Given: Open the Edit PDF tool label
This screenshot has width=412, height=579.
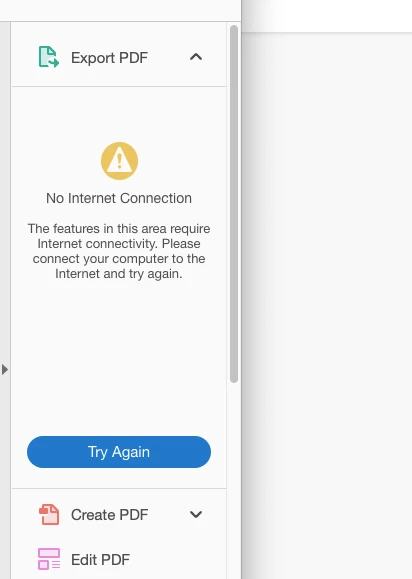Looking at the screenshot, I should 100,560.
